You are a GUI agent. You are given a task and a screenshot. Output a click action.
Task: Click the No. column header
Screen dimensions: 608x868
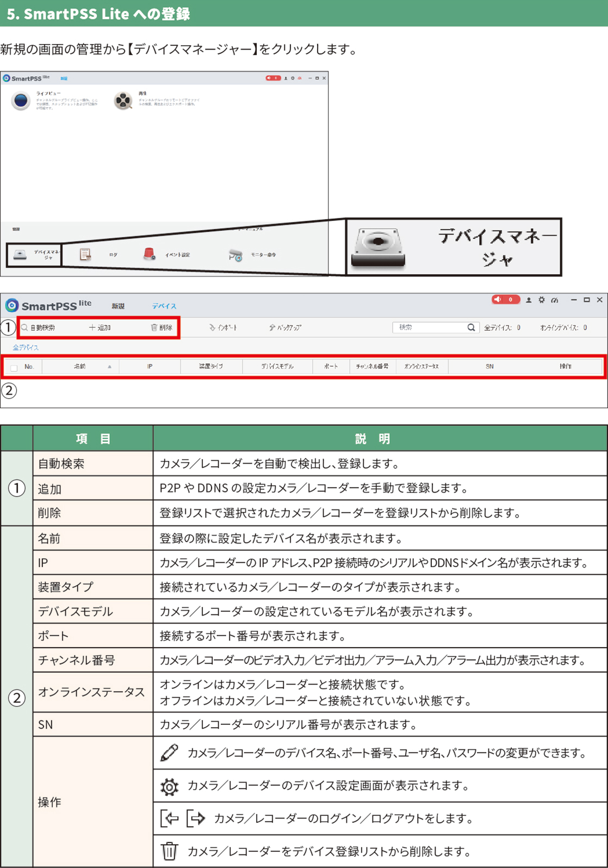29,367
